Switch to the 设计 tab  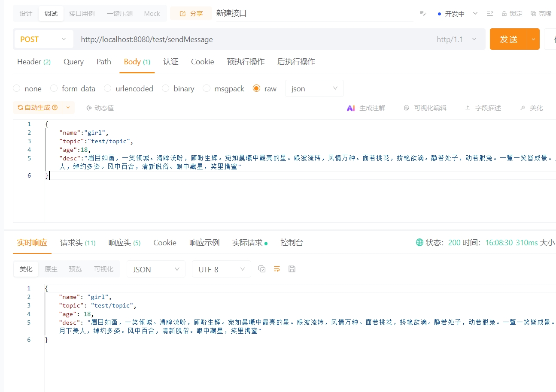point(25,13)
